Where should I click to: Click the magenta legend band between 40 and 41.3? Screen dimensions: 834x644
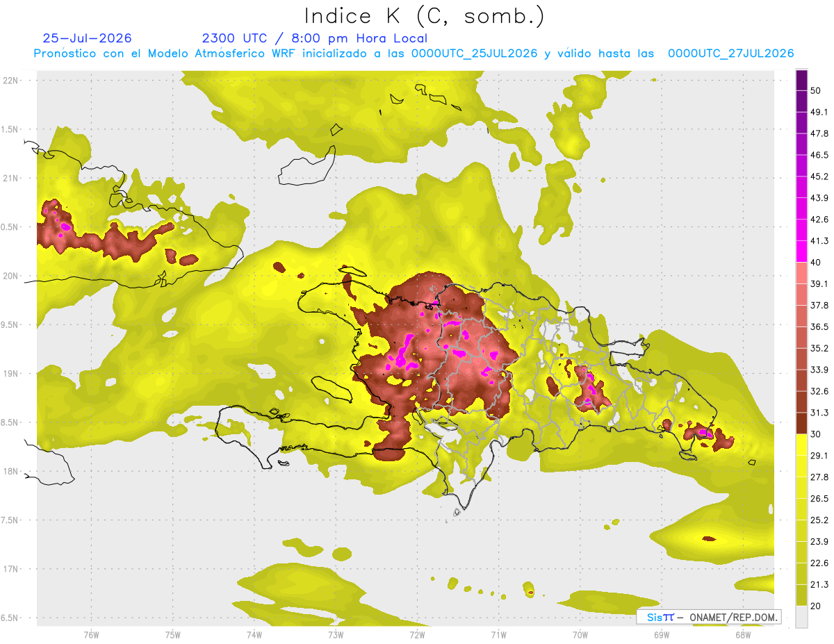tap(801, 251)
